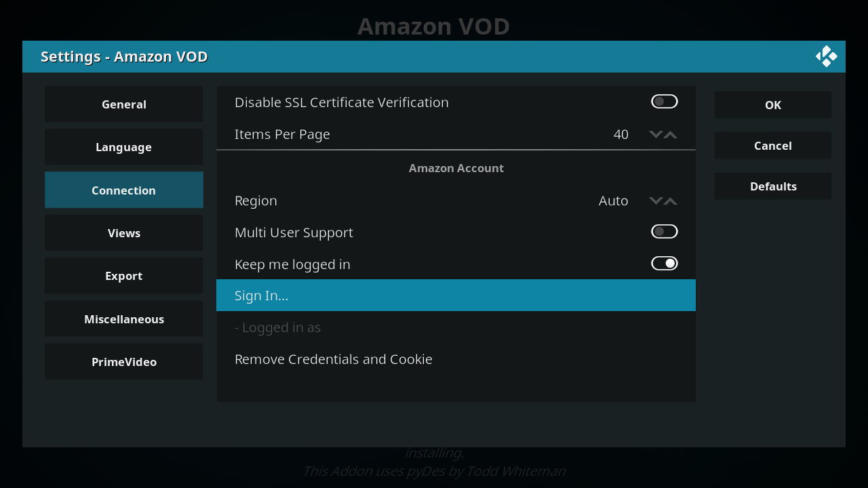Increase Items Per Page with up arrow
The image size is (868, 488).
[671, 134]
